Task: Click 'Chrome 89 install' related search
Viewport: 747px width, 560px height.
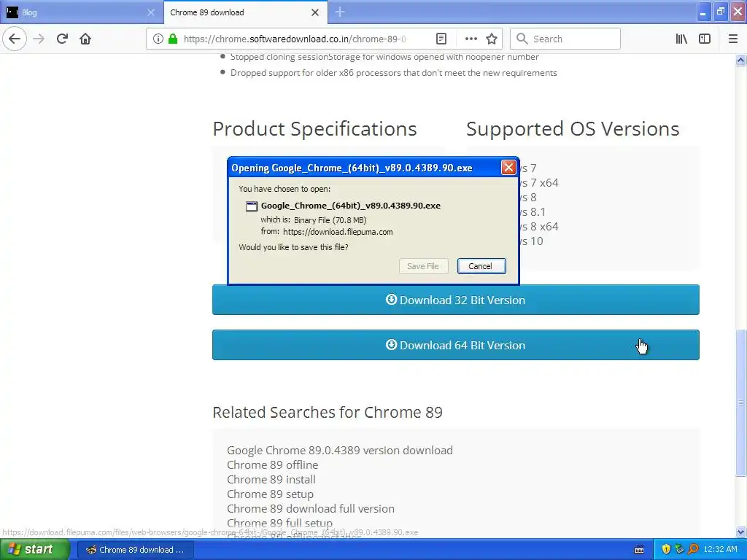Action: (x=271, y=480)
